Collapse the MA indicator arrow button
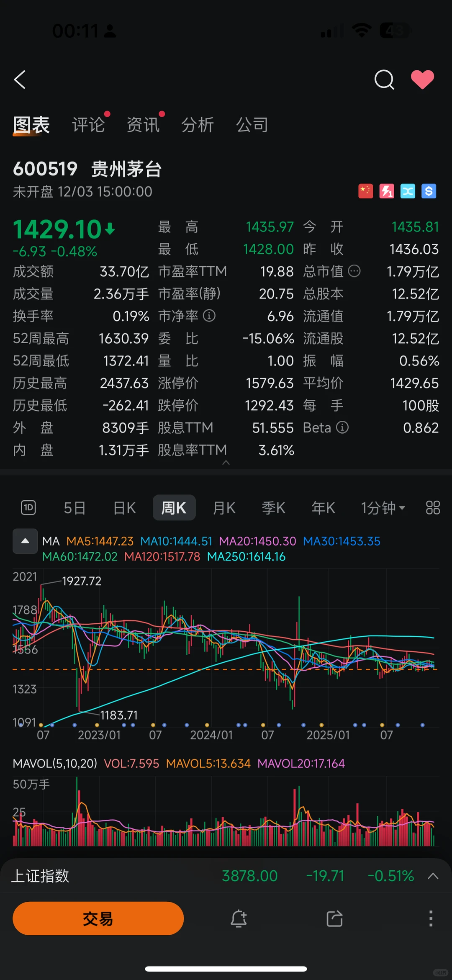 pos(25,541)
